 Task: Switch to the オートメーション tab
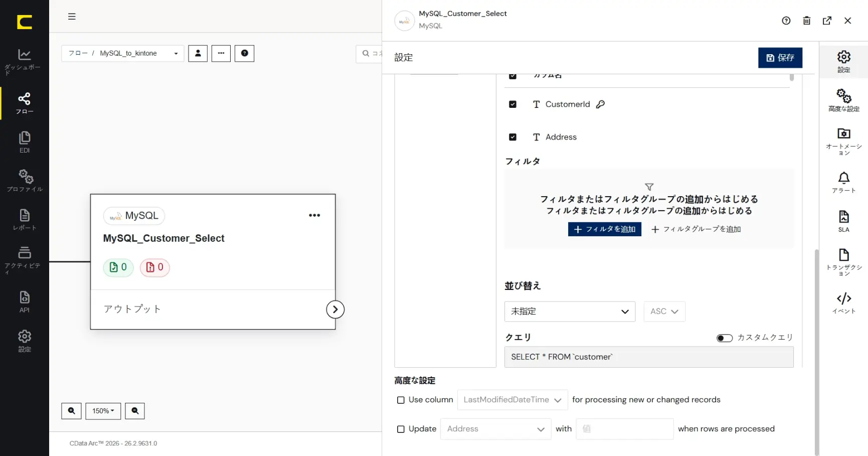point(844,142)
